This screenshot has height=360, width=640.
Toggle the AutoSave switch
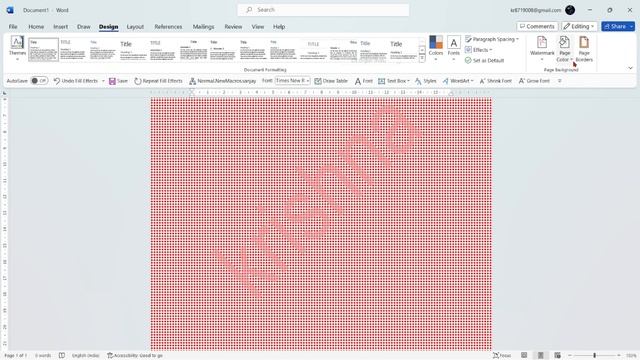[x=39, y=81]
